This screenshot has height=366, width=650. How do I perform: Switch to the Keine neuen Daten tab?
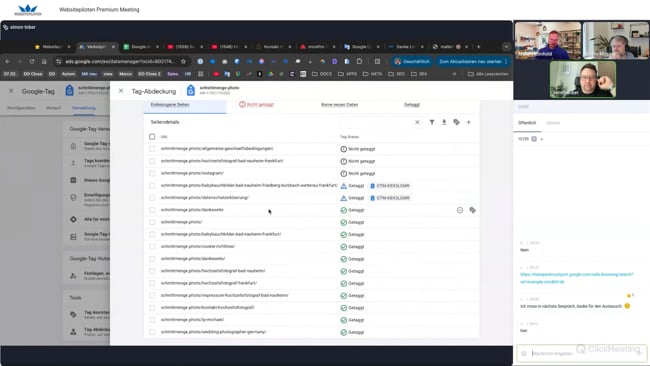(340, 104)
